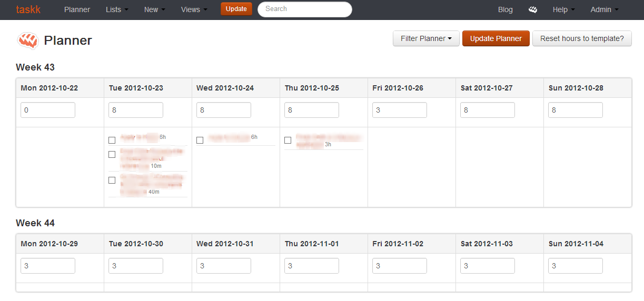
Task: Click the hours input for Mon 2012-10-22
Action: pos(48,110)
